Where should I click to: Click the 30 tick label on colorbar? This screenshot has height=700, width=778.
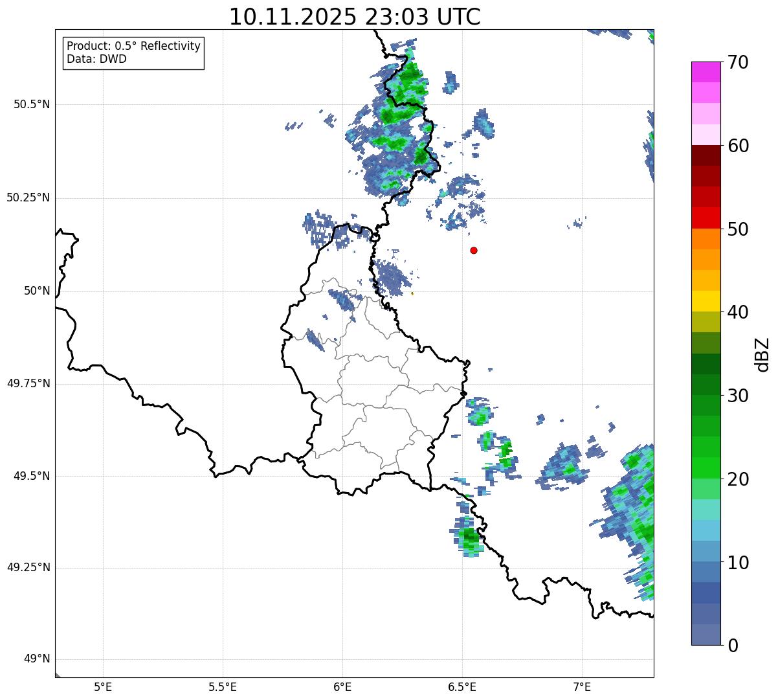point(737,396)
